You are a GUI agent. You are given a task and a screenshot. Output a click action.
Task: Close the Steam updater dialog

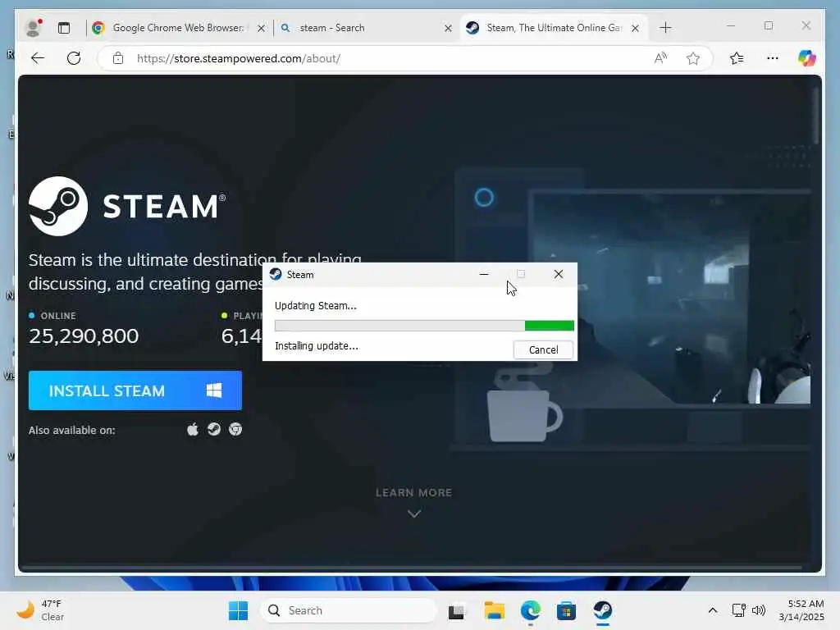point(558,274)
